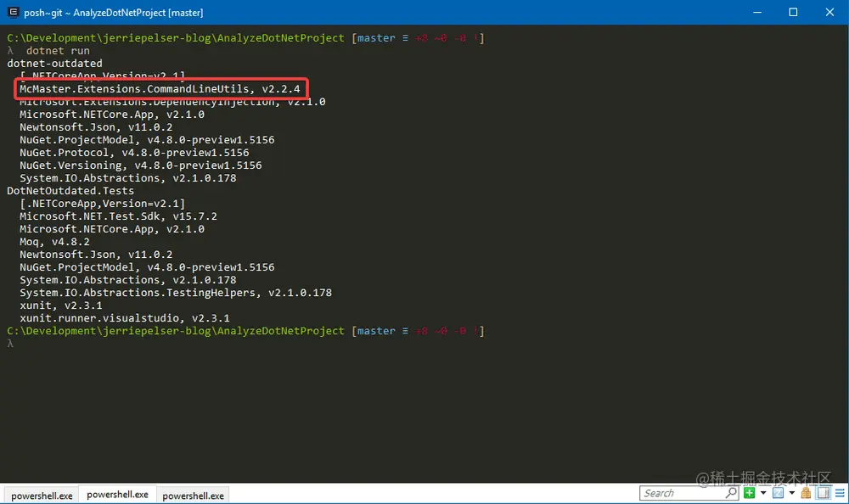849x504 pixels.
Task: Click the 'Moq, v4.8.2' line
Action: [54, 242]
